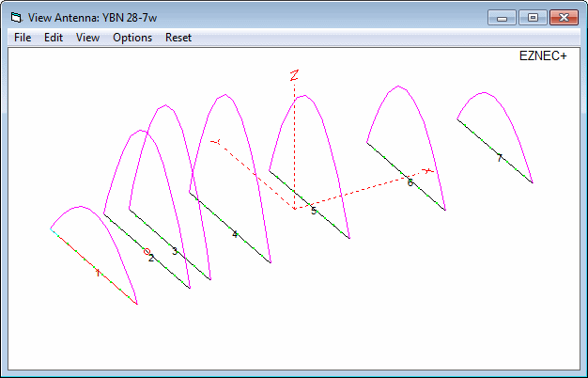
Task: Click the EZNEC+ label
Action: click(543, 55)
